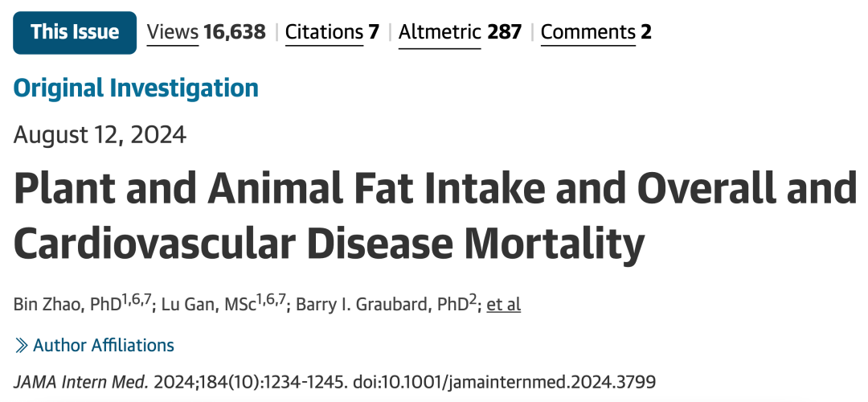Click the Altmetric score 287

[x=504, y=32]
